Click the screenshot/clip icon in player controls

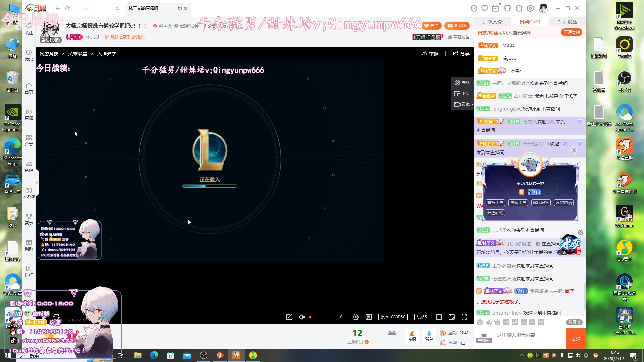pyautogui.click(x=289, y=317)
